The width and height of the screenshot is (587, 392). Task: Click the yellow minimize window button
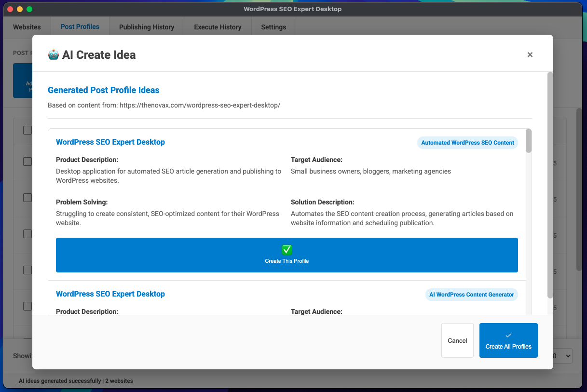(x=20, y=9)
